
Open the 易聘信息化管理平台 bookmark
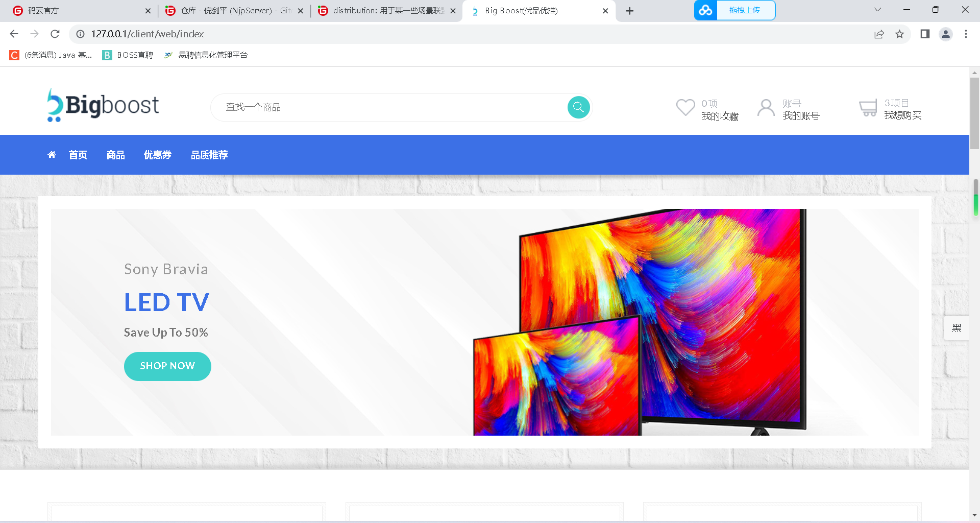tap(206, 55)
